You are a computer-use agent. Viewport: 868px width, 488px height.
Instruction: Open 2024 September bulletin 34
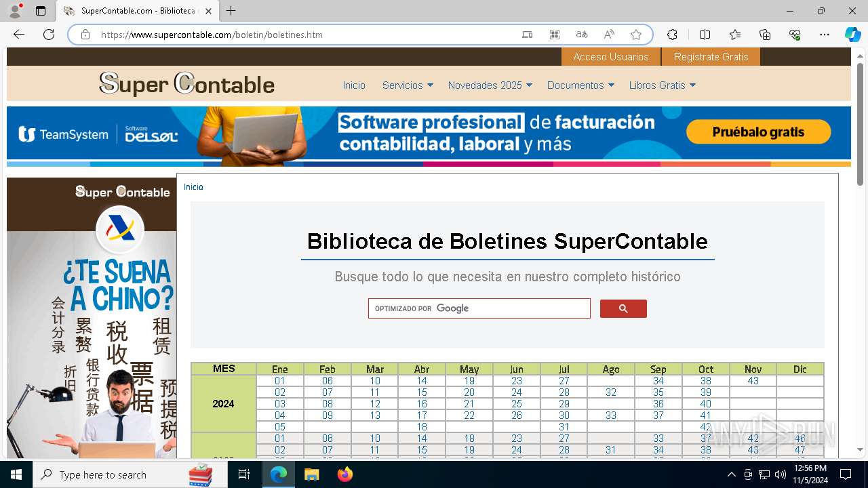(x=658, y=381)
